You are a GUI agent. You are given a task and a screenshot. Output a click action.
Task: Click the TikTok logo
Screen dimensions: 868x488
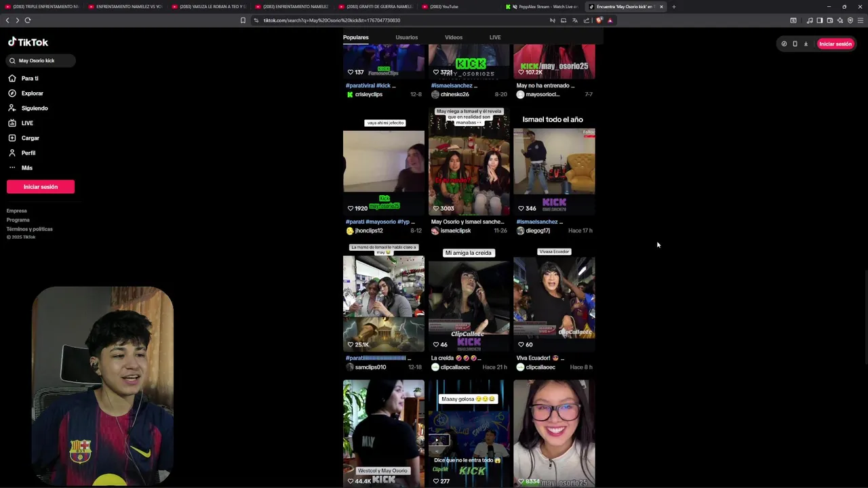[28, 42]
